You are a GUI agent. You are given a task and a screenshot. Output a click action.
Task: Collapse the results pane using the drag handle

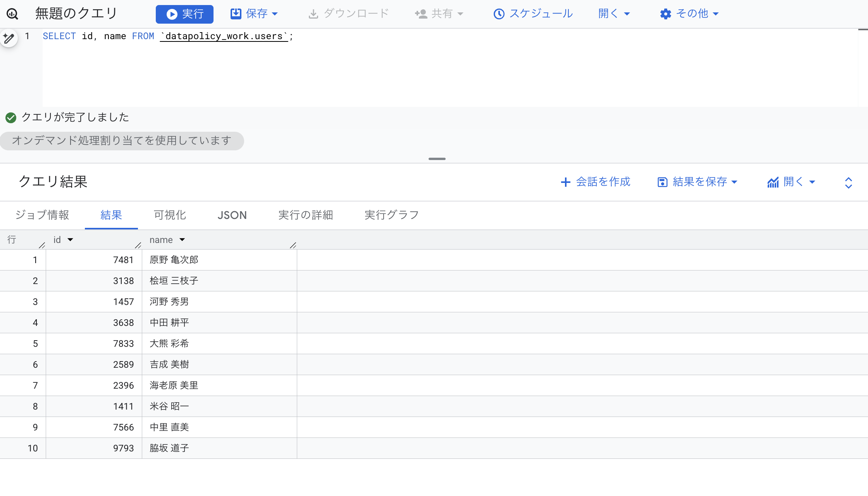[x=437, y=159]
